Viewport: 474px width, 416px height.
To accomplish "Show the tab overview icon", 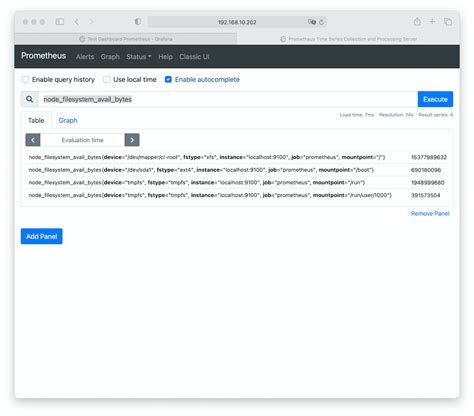I will coord(448,22).
